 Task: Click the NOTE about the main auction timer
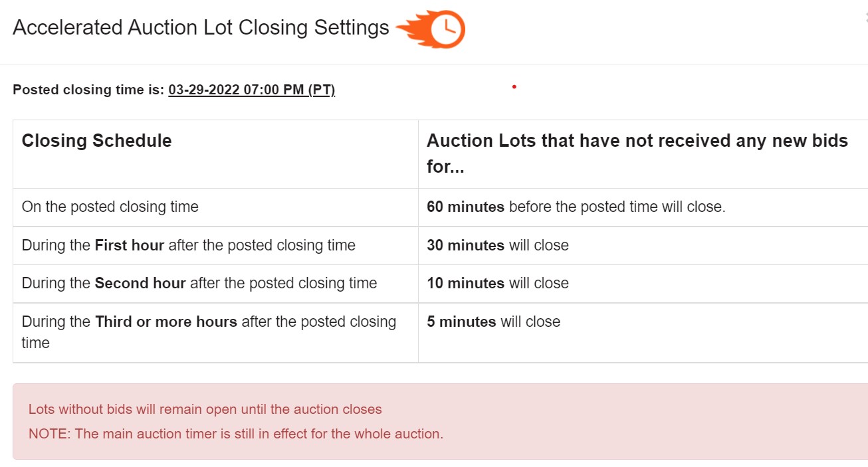[236, 434]
